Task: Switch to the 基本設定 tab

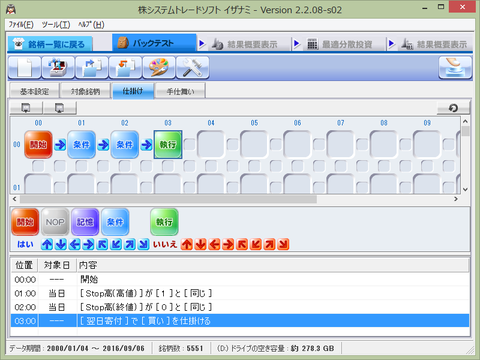Action: coord(34,91)
